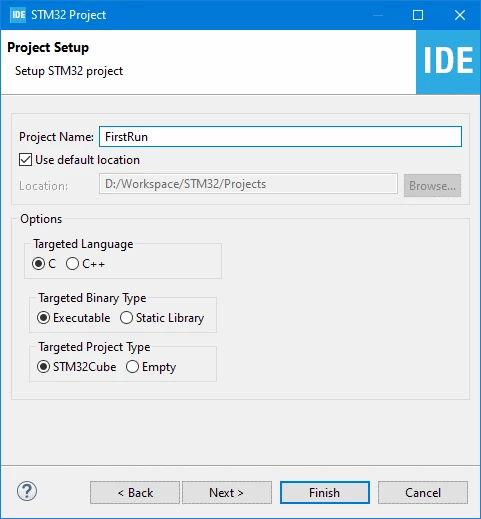Select STM32Cube project type
481x519 pixels.
(x=43, y=367)
